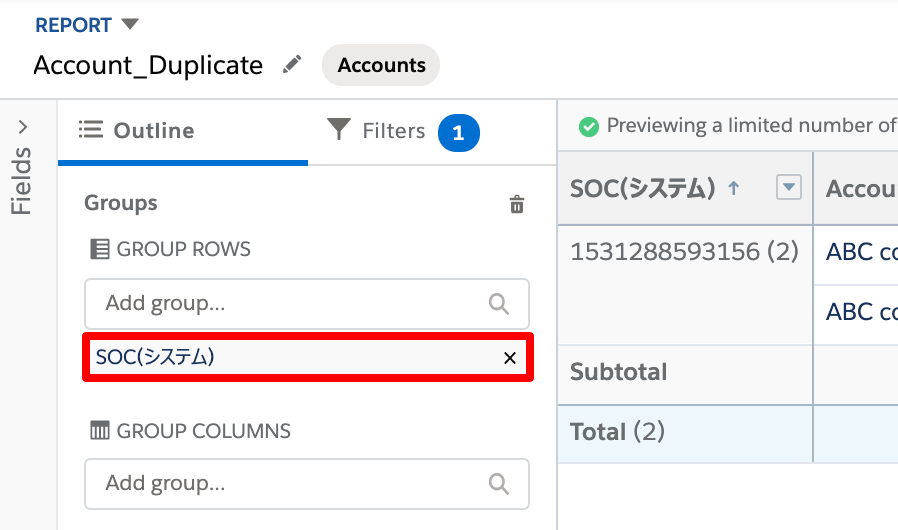
Task: Open the REPORT dropdown arrow
Action: (x=130, y=24)
